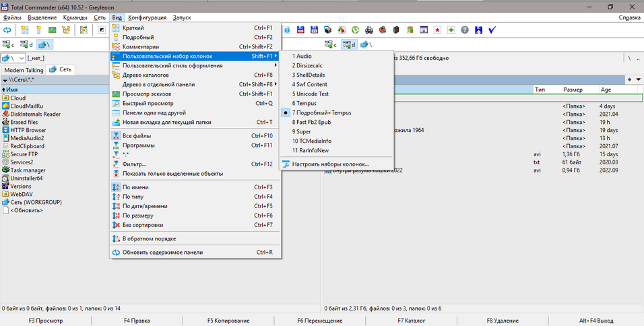Click the black cube toolbar icon

pyautogui.click(x=328, y=30)
